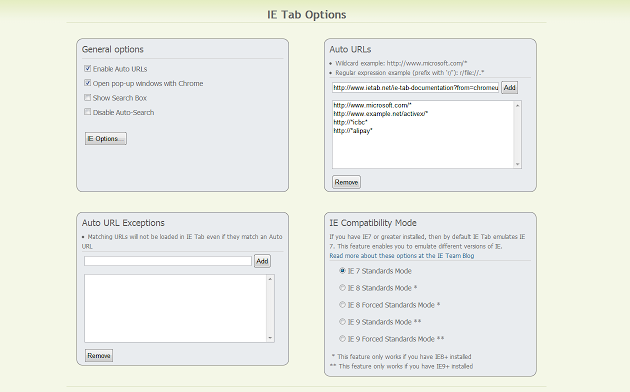Click the Add button in Auto URL Exceptions
630x392 pixels.
click(262, 261)
